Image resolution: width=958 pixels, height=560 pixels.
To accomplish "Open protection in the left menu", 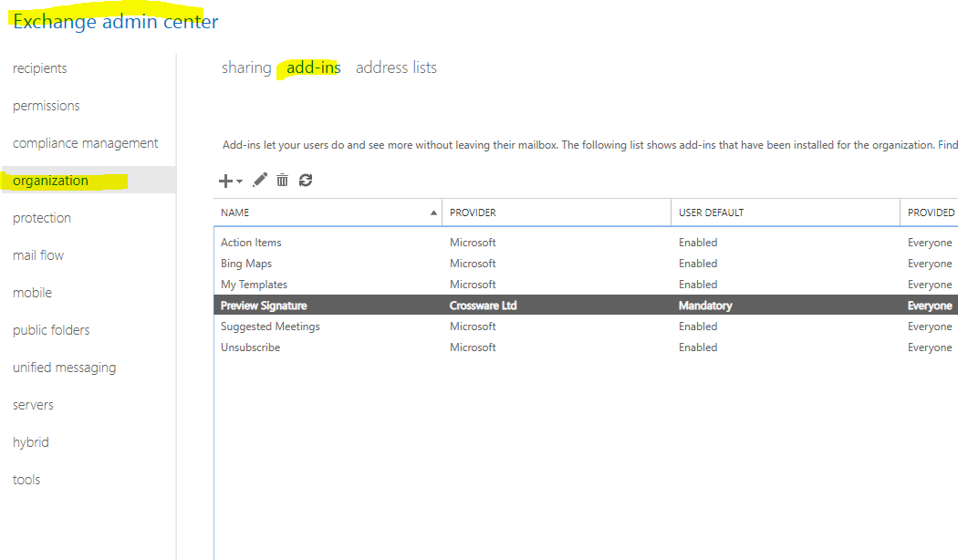I will (42, 218).
